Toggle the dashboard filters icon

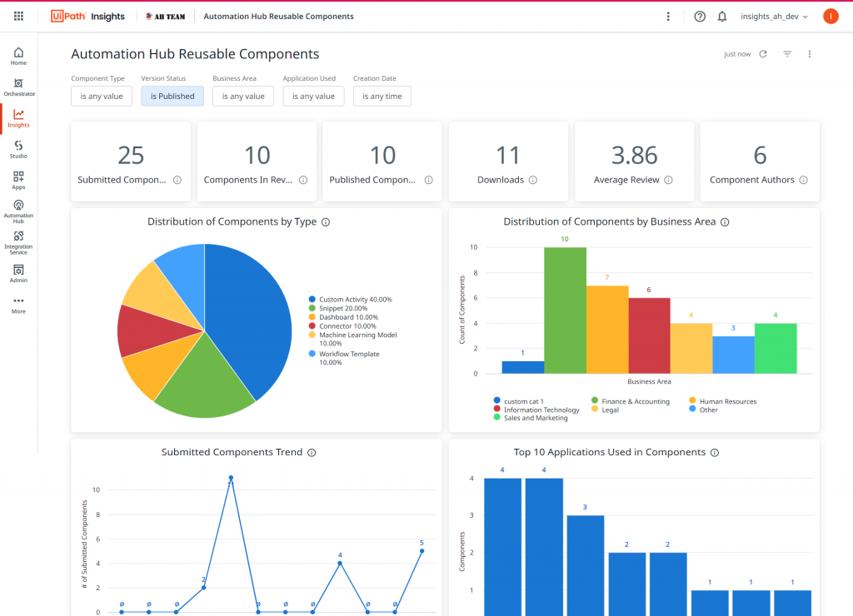(787, 54)
